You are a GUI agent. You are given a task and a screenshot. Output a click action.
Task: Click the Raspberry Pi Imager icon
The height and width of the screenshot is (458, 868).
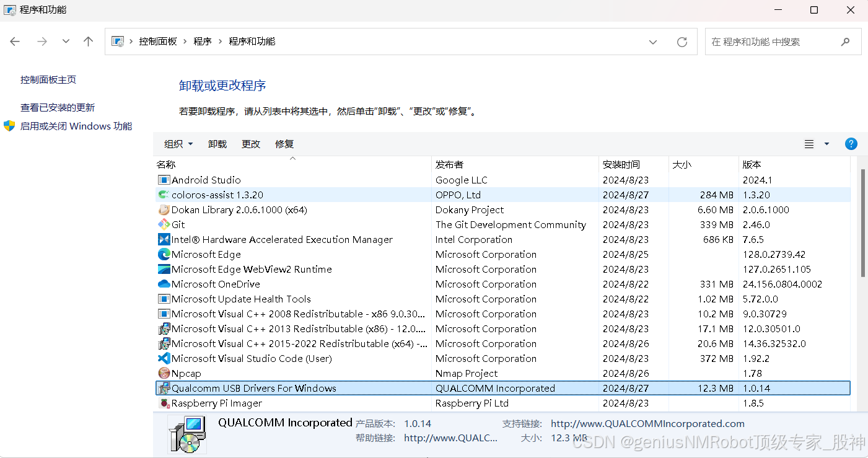[x=164, y=403]
